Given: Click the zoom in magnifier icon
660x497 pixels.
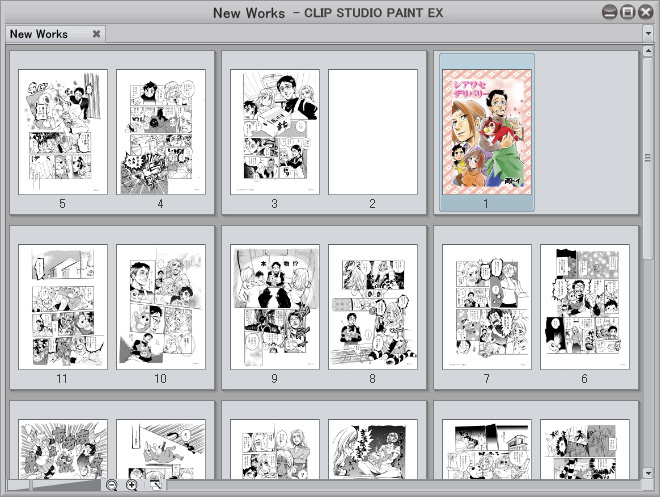Looking at the screenshot, I should tap(132, 485).
